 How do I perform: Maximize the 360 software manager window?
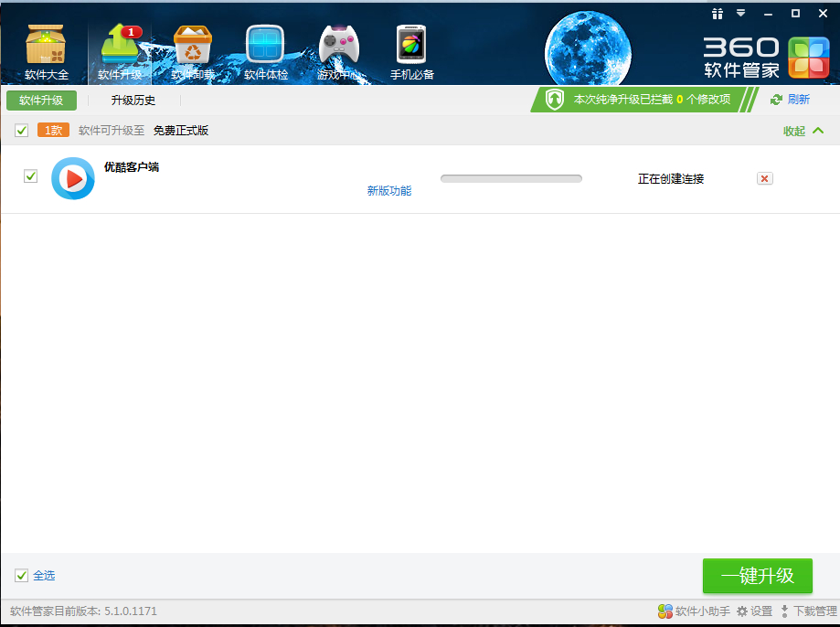[x=795, y=14]
